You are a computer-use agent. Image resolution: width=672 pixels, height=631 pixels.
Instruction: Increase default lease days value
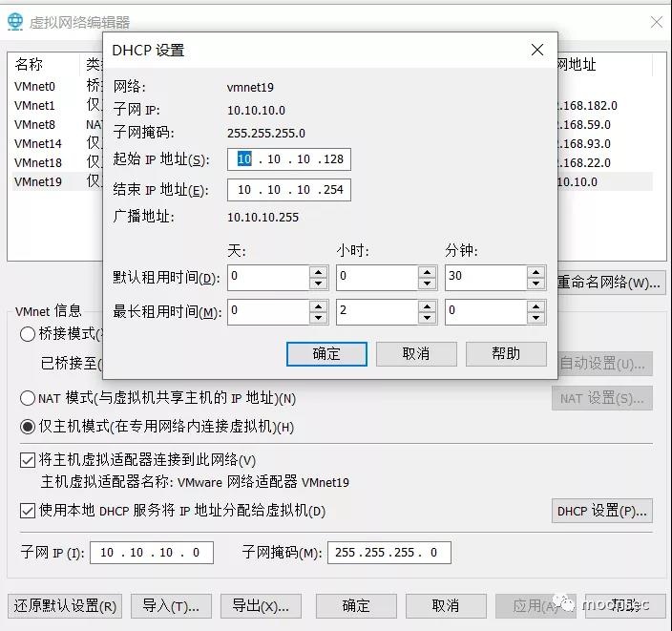(319, 272)
